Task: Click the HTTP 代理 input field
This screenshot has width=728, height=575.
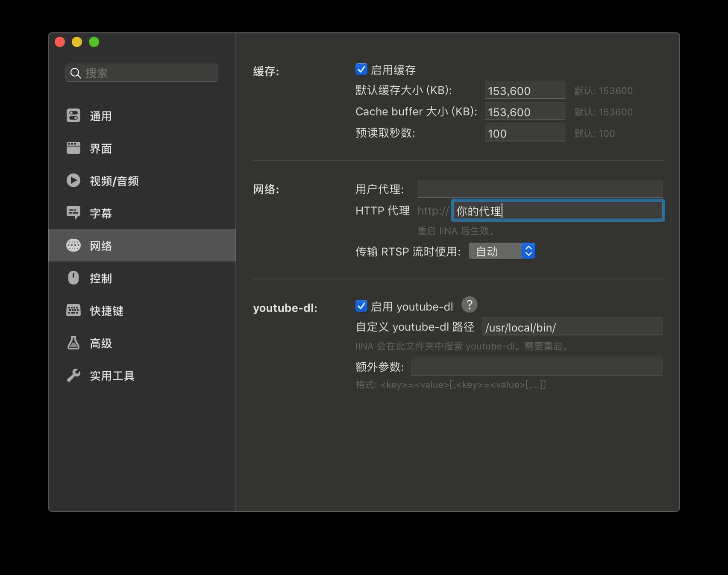Action: pos(558,211)
